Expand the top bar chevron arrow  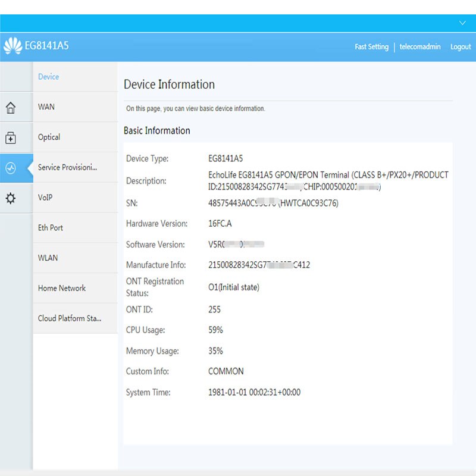click(462, 23)
